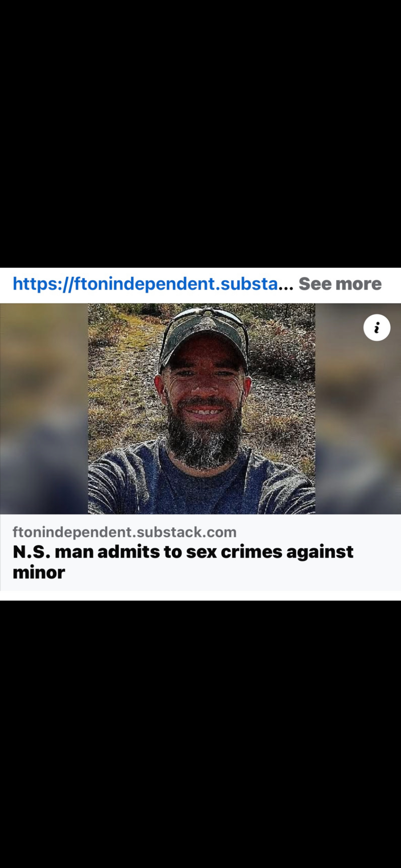Viewport: 401px width, 868px height.
Task: Tap the blurred left side of preview image
Action: 44,409
